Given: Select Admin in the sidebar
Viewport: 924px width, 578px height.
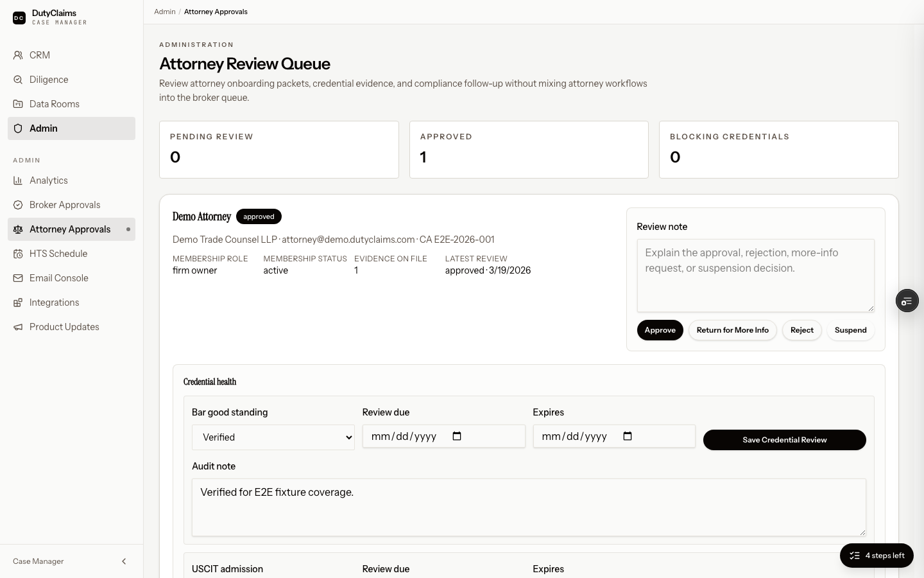Looking at the screenshot, I should pyautogui.click(x=71, y=128).
